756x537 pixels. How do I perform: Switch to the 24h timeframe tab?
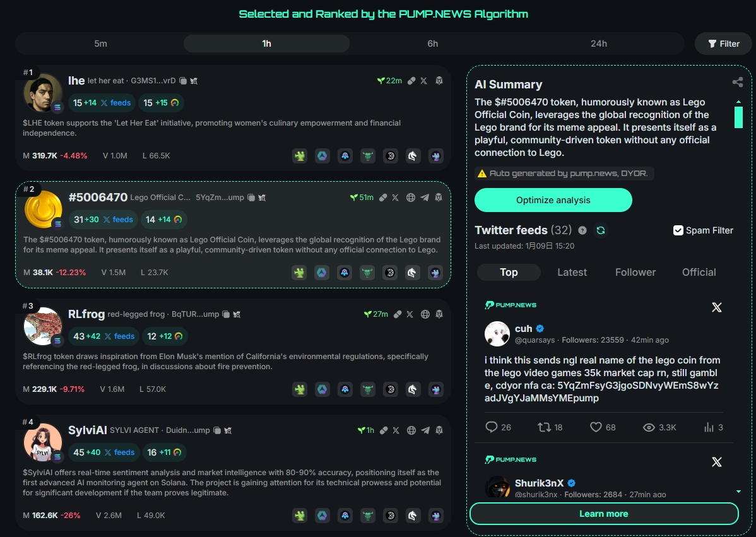click(599, 44)
